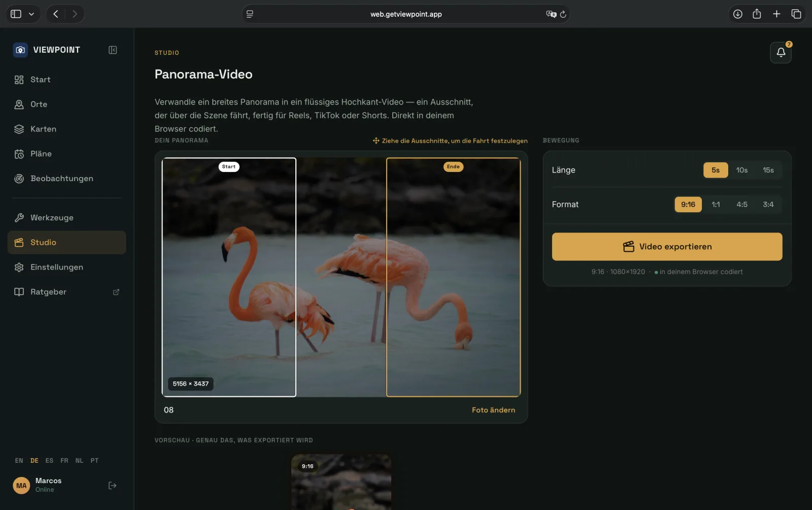This screenshot has height=510, width=812.
Task: Open Beobachtungen in the sidebar
Action: [x=67, y=179]
